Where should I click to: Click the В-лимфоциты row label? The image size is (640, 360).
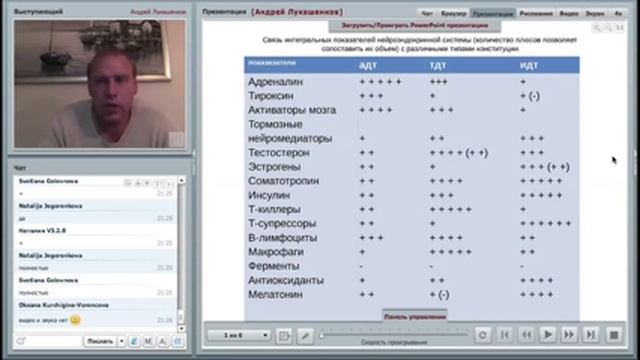[282, 238]
